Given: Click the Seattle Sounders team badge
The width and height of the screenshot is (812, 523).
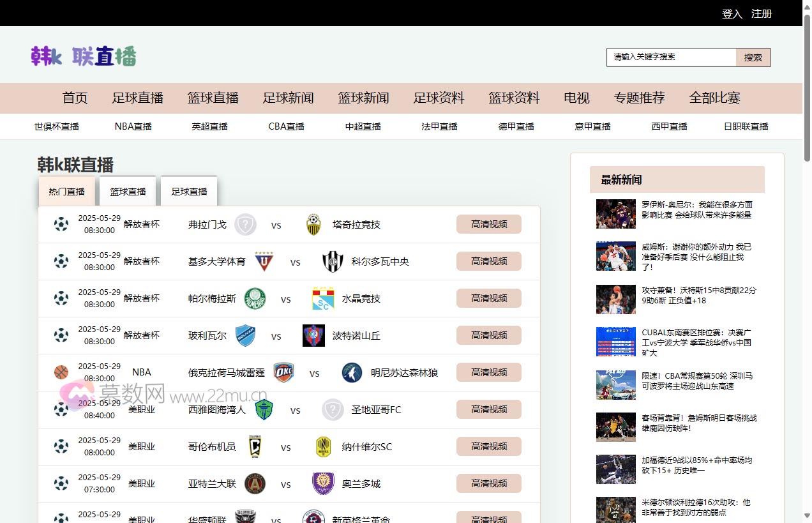Looking at the screenshot, I should pyautogui.click(x=265, y=409).
